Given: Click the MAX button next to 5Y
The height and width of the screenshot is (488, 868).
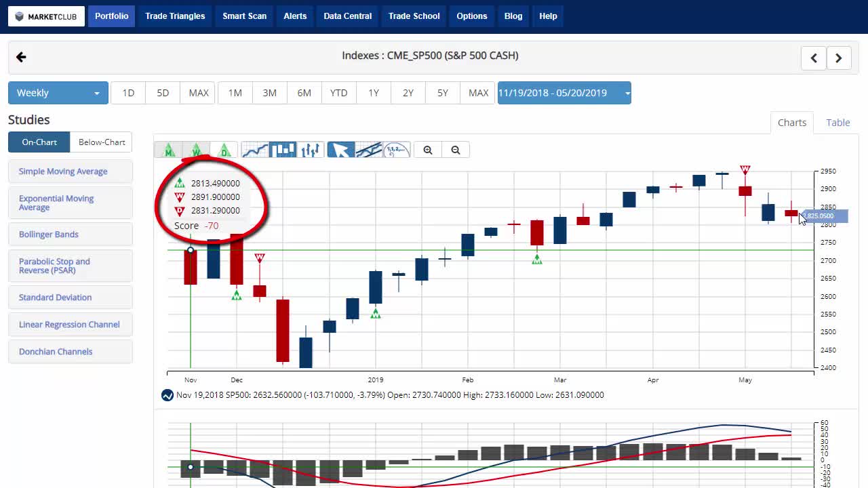Looking at the screenshot, I should pyautogui.click(x=479, y=93).
